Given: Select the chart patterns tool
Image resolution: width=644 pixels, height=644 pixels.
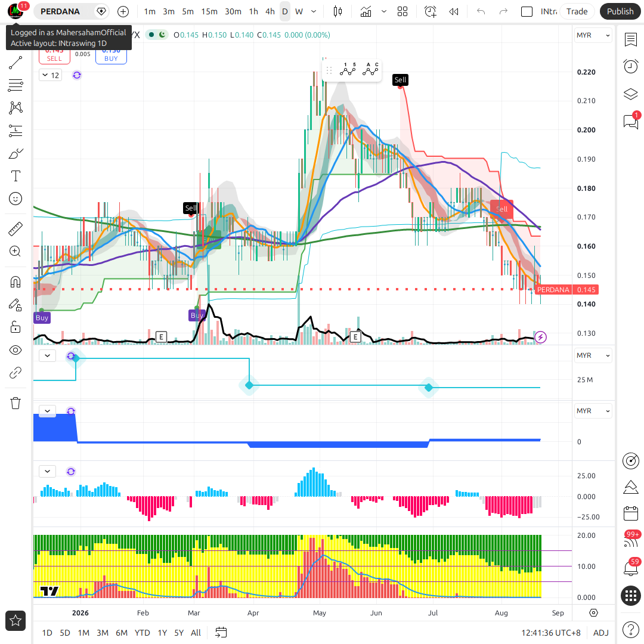Looking at the screenshot, I should [x=15, y=108].
